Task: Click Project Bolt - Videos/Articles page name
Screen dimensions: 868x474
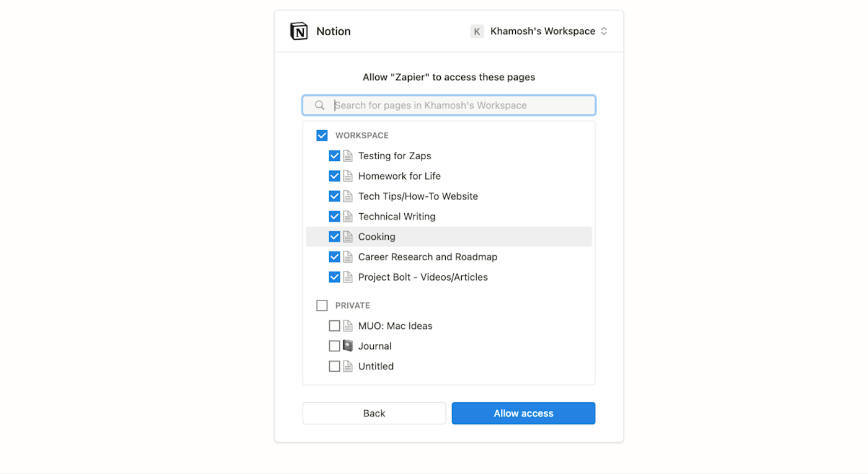Action: tap(423, 277)
